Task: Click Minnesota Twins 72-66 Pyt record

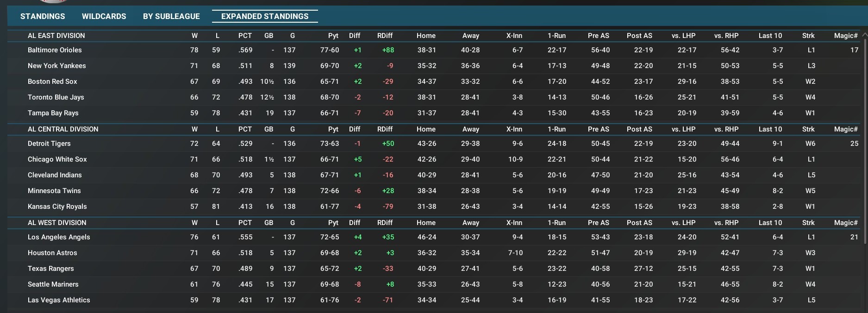Action: pyautogui.click(x=330, y=191)
